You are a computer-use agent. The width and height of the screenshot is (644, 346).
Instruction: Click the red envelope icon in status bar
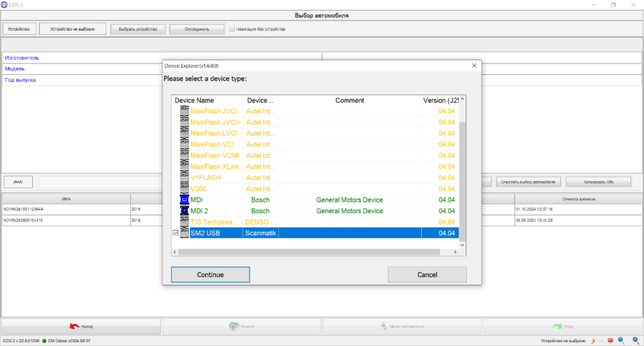[611, 341]
